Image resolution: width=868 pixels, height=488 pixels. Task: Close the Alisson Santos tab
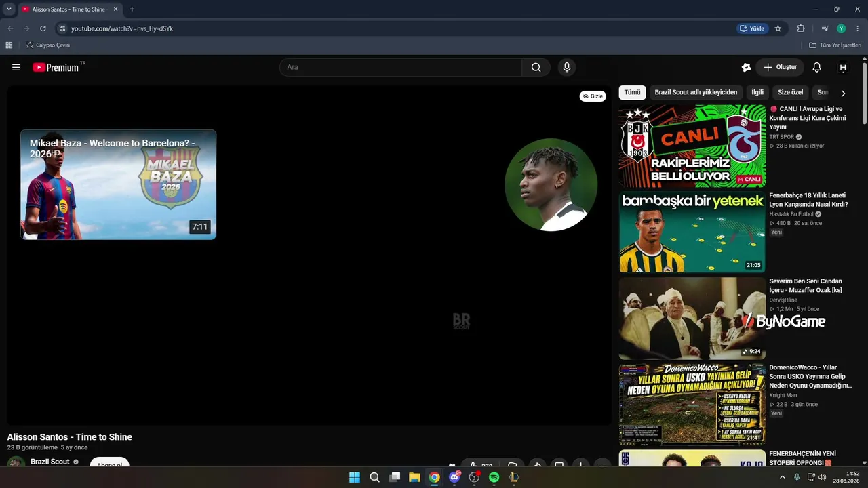pos(116,9)
